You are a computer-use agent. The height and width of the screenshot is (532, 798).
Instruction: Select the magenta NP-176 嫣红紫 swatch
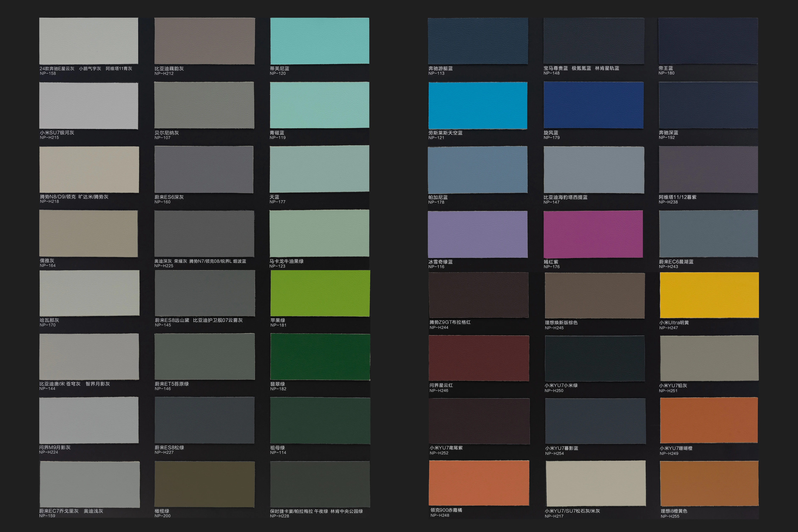593,234
